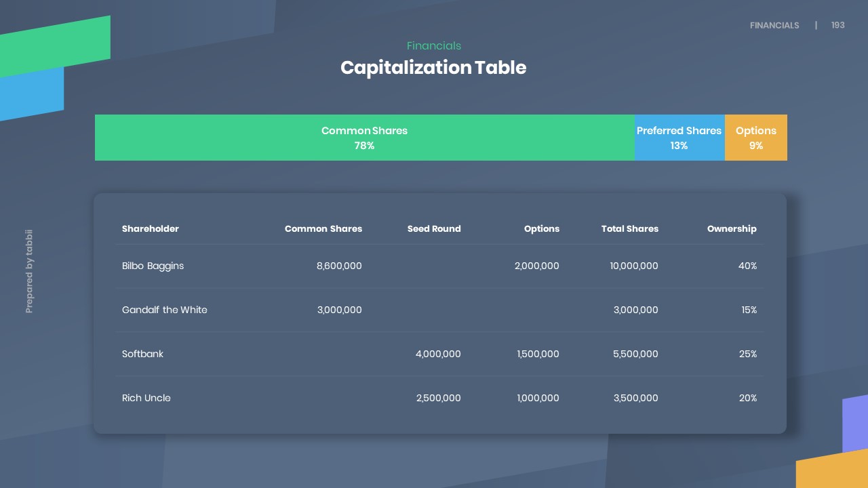This screenshot has height=488, width=868.
Task: Click the Gandalf the White row name
Action: pos(165,310)
